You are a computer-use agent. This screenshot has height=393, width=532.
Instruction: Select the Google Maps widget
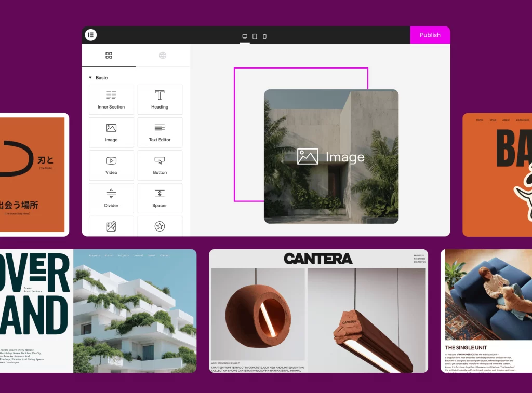pyautogui.click(x=111, y=227)
